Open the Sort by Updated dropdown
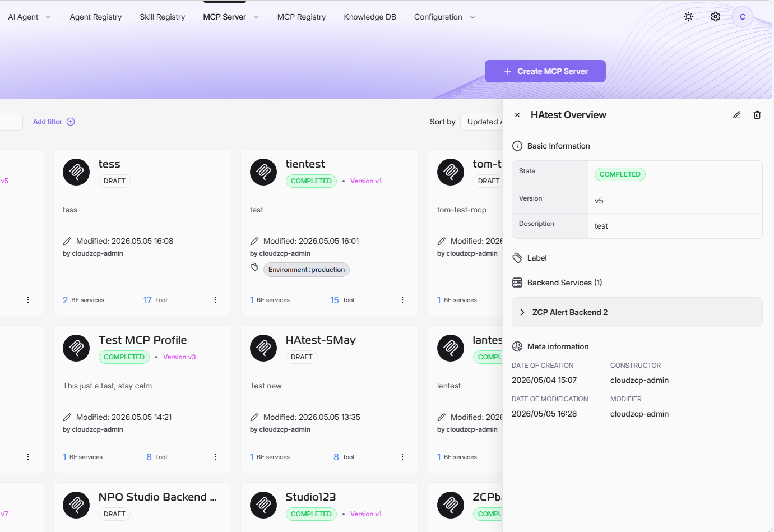The height and width of the screenshot is (532, 774). pos(482,122)
